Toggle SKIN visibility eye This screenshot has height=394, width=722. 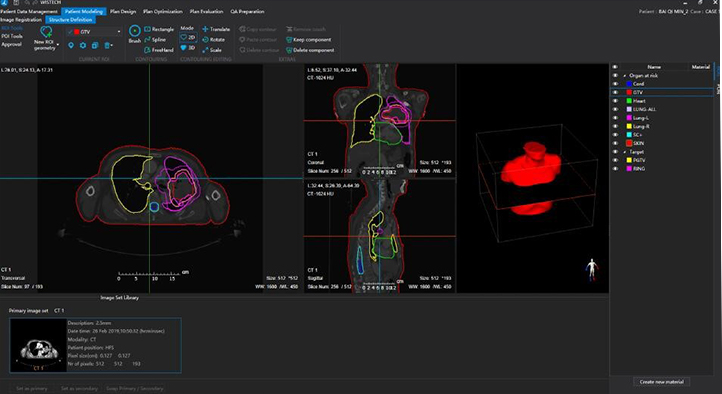click(615, 143)
